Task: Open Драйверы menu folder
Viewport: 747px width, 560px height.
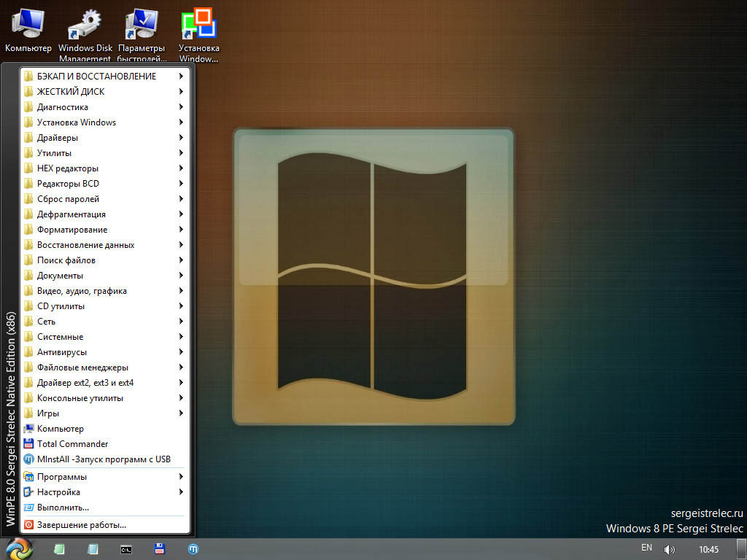Action: click(104, 138)
